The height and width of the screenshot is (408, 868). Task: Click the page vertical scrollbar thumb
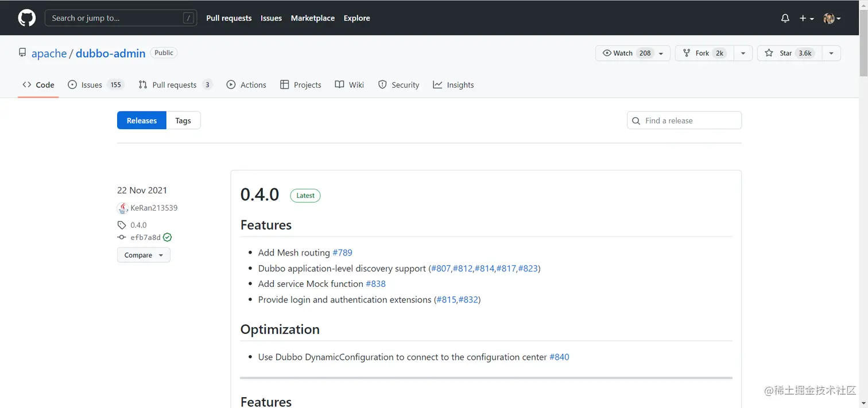click(863, 44)
